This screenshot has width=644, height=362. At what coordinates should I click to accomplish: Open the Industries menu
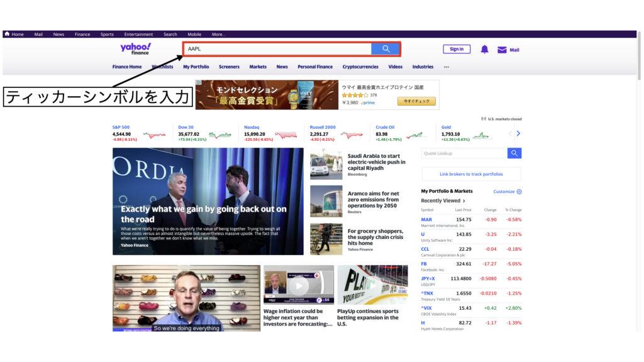pos(423,67)
